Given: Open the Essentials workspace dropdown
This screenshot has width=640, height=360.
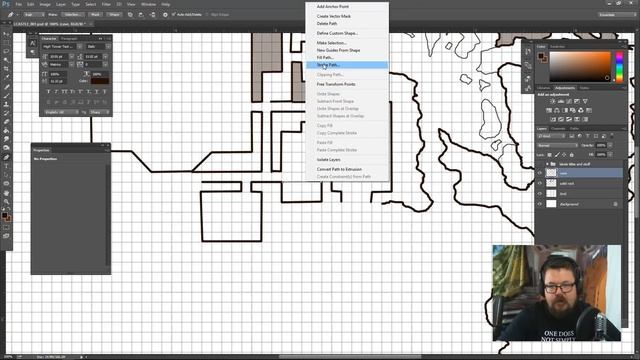Looking at the screenshot, I should point(617,15).
